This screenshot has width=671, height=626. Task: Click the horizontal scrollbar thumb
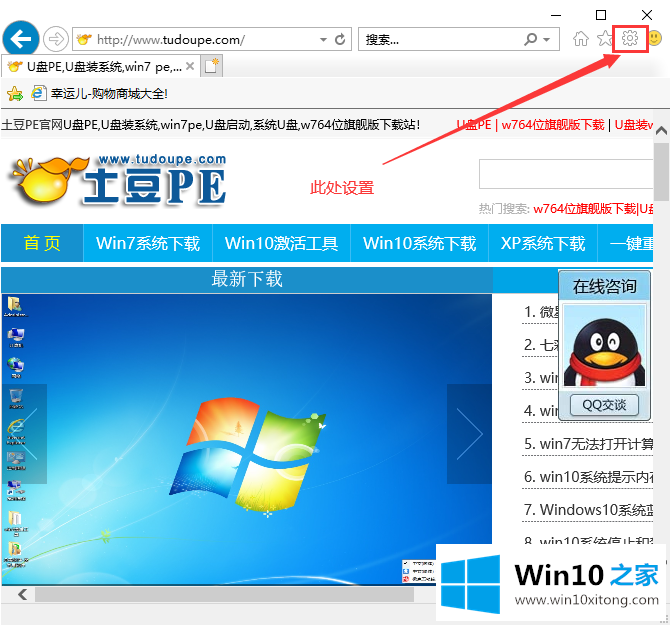pos(224,594)
